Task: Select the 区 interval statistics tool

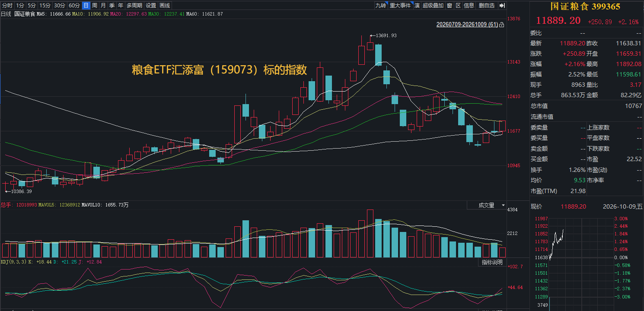Action: [458, 6]
